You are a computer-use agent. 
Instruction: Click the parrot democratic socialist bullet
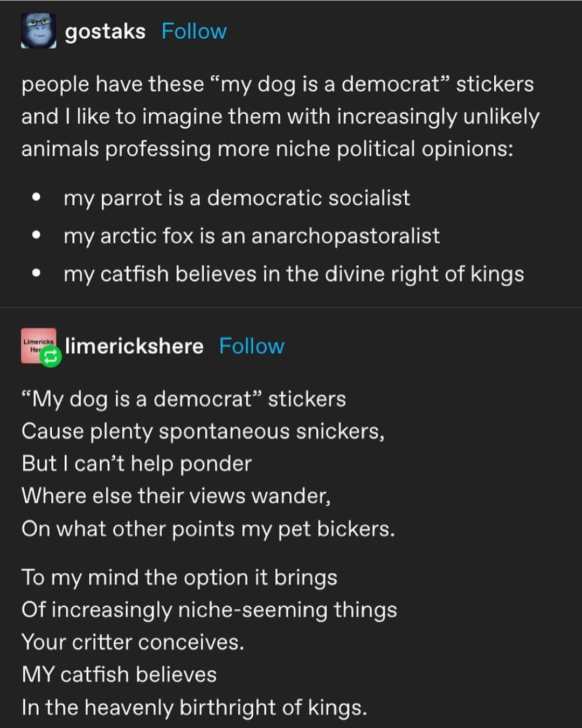click(237, 198)
